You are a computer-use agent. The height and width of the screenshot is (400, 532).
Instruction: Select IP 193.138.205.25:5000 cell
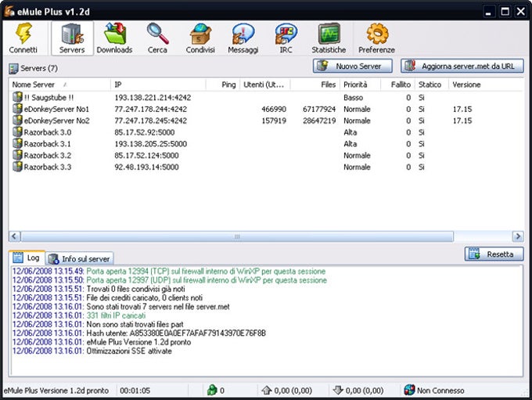tap(151, 143)
